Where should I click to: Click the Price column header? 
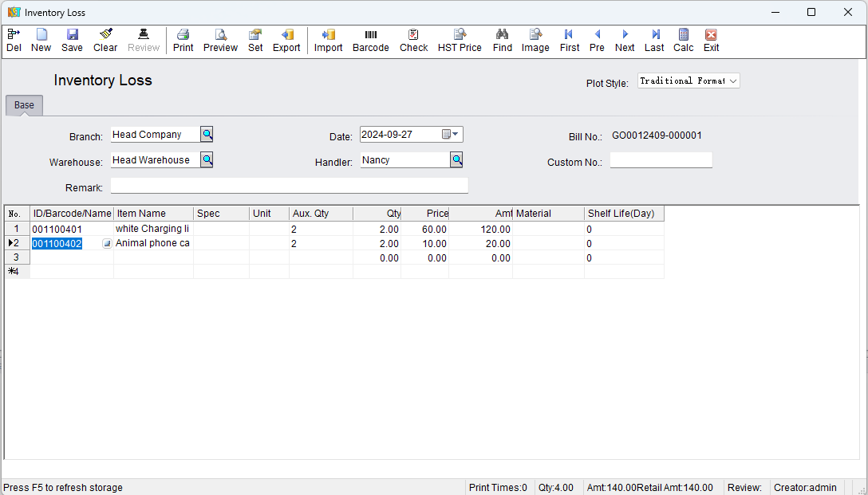click(425, 214)
